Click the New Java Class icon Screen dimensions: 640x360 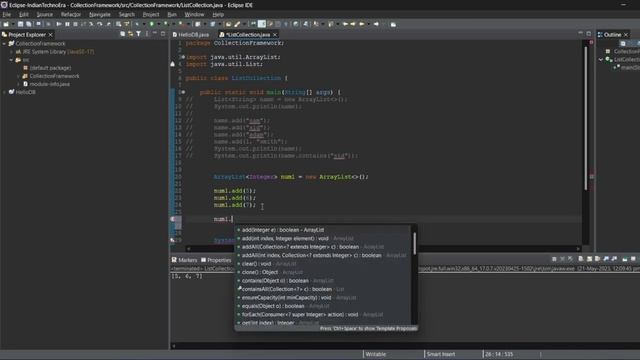[x=213, y=24]
